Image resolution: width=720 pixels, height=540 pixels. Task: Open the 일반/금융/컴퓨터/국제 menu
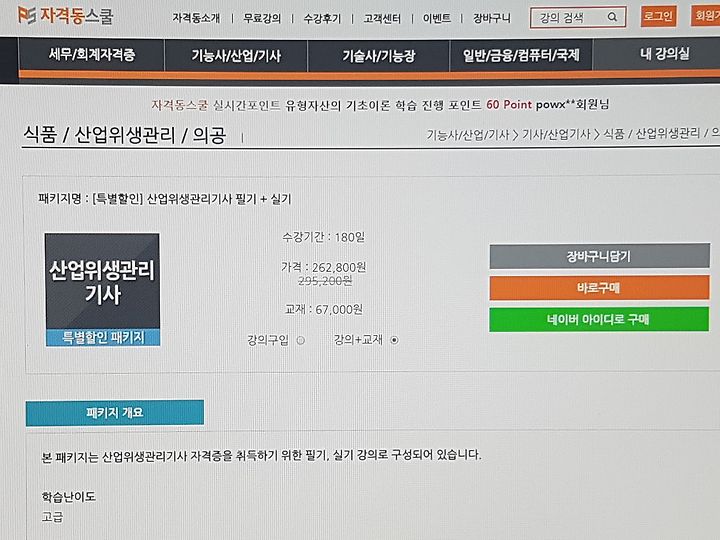pyautogui.click(x=521, y=55)
